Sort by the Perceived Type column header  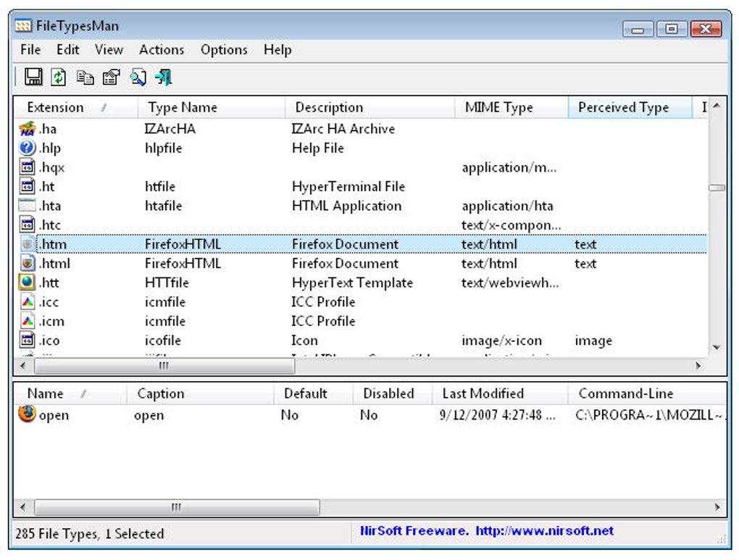pyautogui.click(x=630, y=107)
